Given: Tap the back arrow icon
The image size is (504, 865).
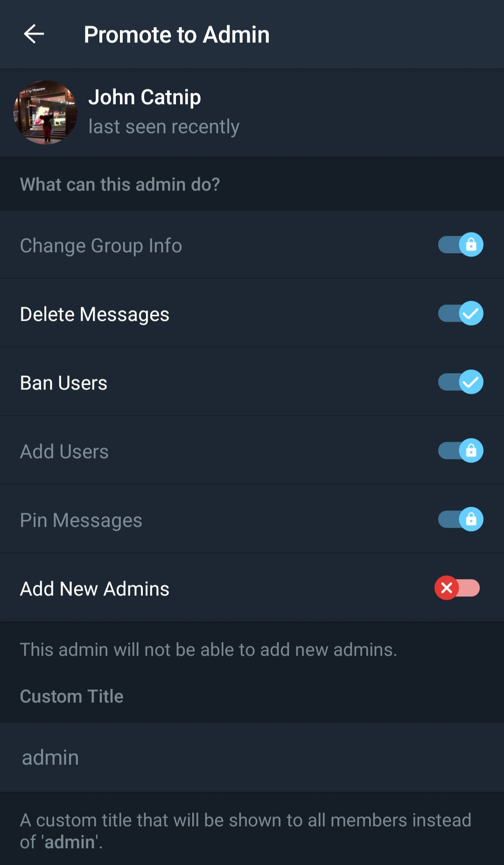Looking at the screenshot, I should 34,34.
